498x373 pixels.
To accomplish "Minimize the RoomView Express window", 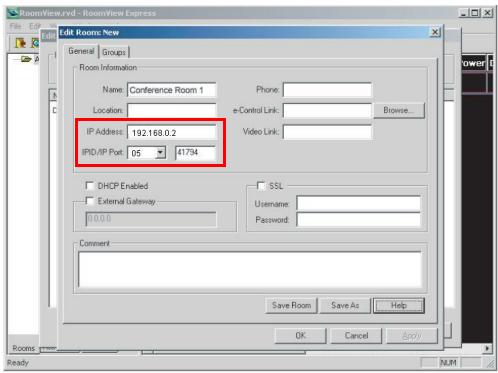I will point(464,13).
